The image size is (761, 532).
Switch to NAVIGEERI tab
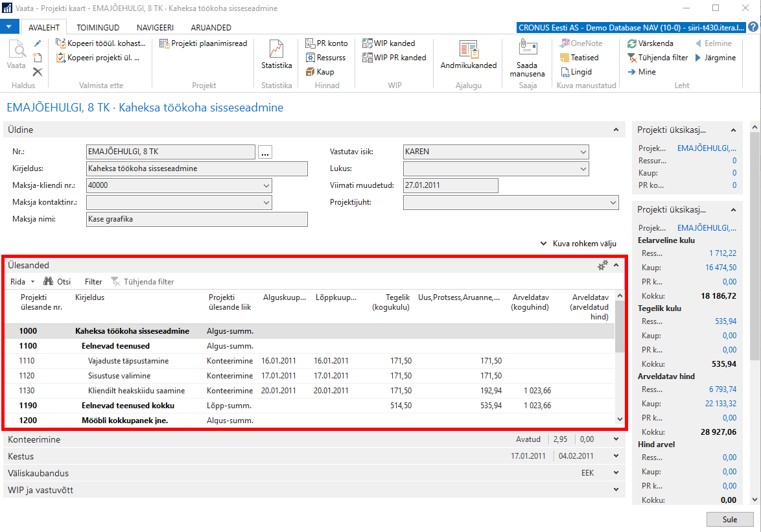pyautogui.click(x=155, y=28)
